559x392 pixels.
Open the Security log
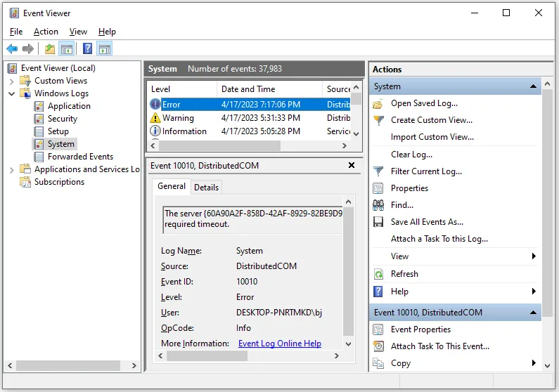coord(63,119)
